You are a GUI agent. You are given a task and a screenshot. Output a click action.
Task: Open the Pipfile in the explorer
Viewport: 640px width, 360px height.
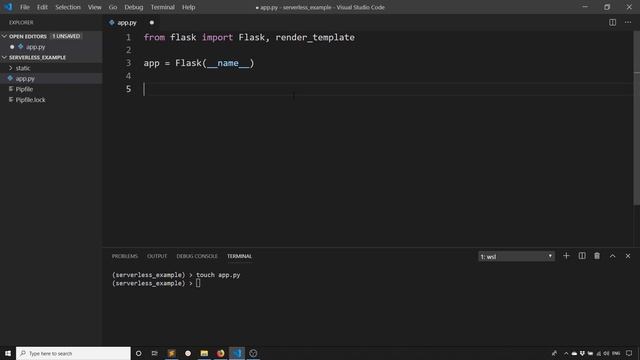pos(24,89)
